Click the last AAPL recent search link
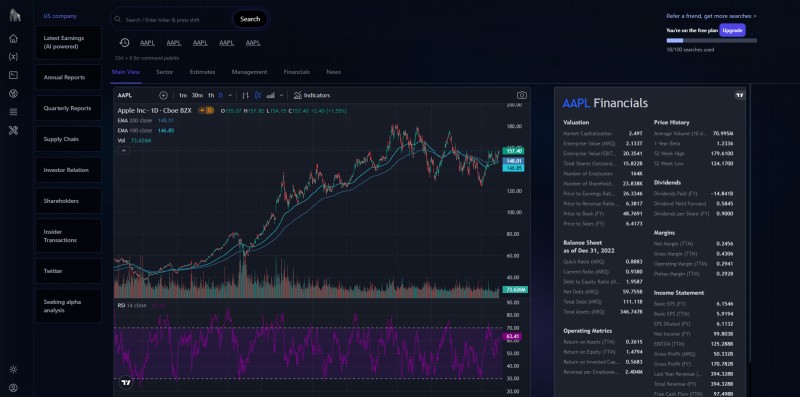Screen dimensions: 800x397 point(253,43)
